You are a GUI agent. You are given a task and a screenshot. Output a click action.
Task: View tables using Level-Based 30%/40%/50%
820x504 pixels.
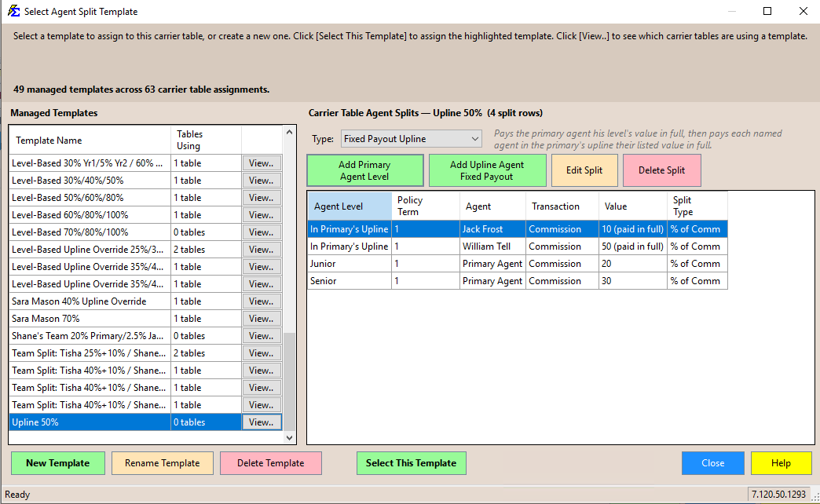click(x=262, y=181)
